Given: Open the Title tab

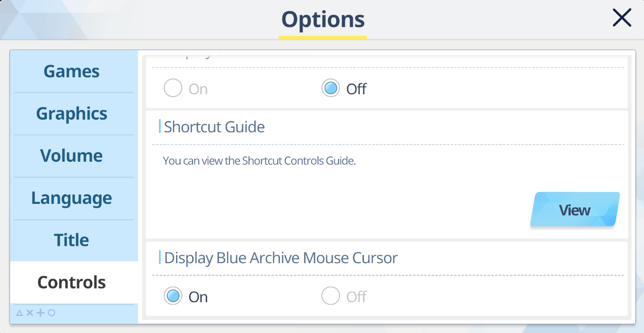Looking at the screenshot, I should pyautogui.click(x=72, y=240).
